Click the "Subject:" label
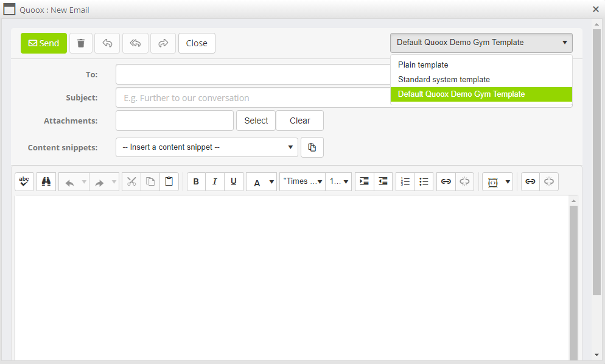605x364 pixels. point(82,97)
